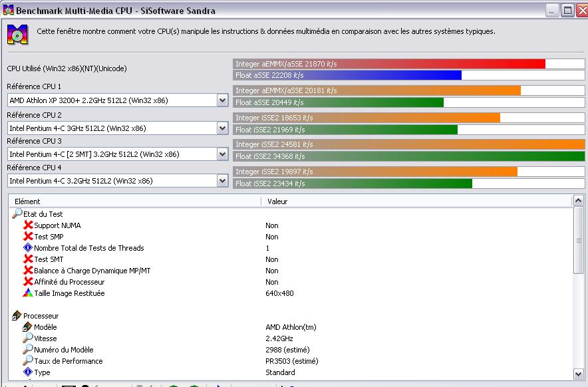Click the Float iSSE2 23434 it/s bar
The height and width of the screenshot is (387, 588).
353,184
